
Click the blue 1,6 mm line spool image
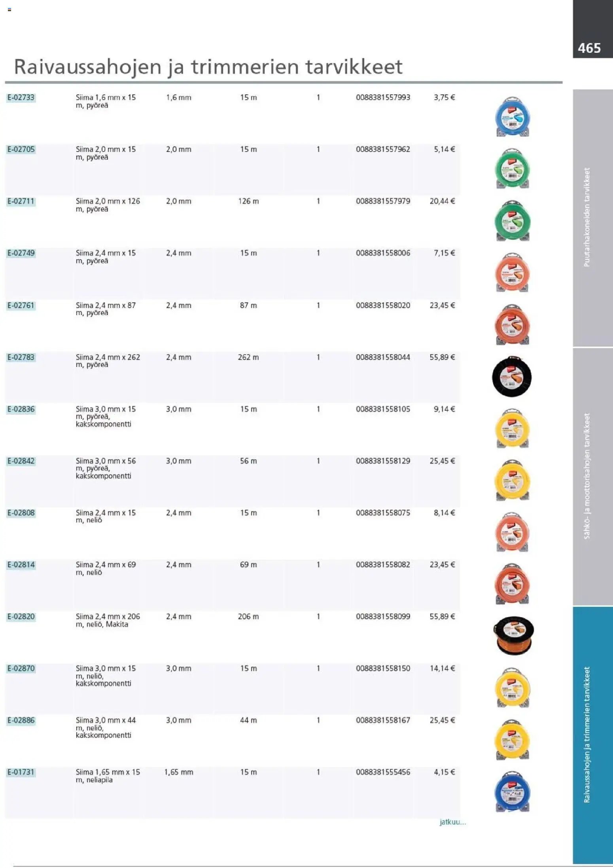(x=512, y=117)
